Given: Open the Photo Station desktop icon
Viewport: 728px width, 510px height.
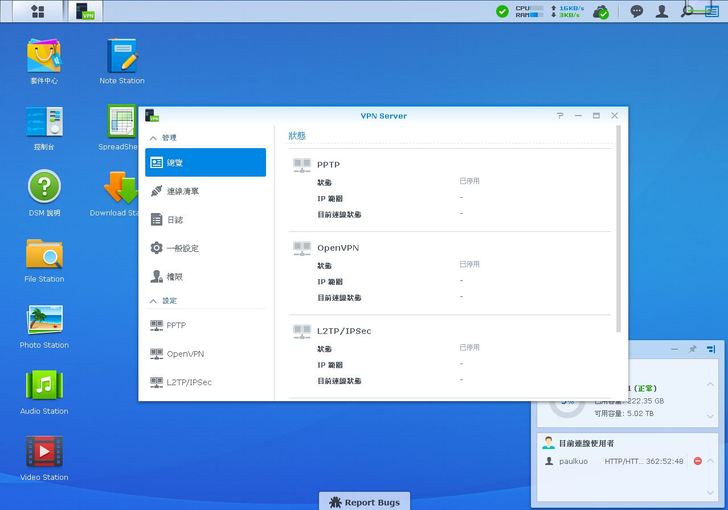Looking at the screenshot, I should point(44,320).
